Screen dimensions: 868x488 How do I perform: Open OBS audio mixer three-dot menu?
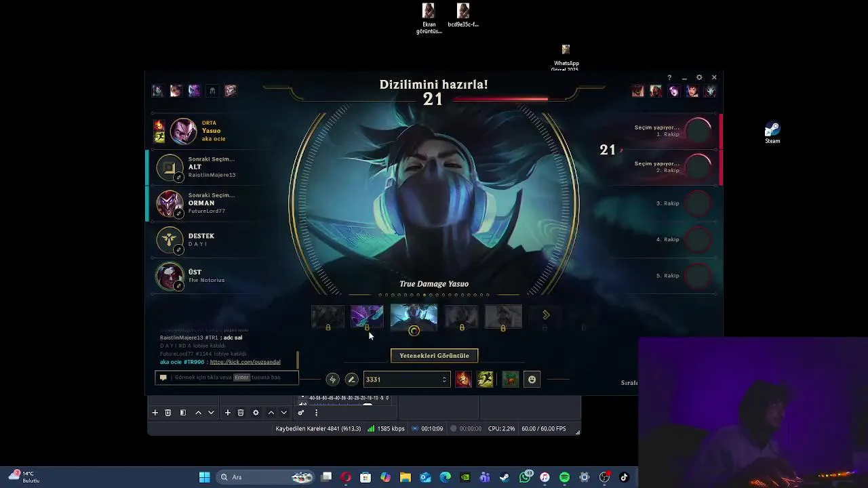[316, 412]
